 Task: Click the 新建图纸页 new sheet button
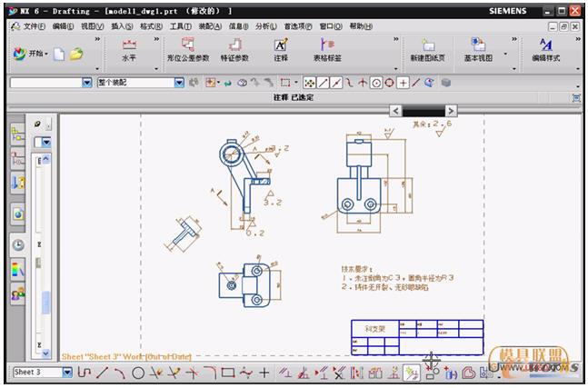(x=429, y=49)
